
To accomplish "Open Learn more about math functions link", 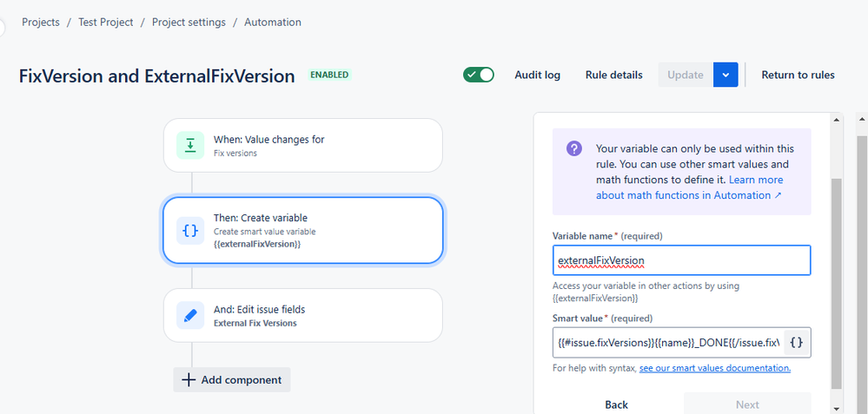I will click(689, 187).
